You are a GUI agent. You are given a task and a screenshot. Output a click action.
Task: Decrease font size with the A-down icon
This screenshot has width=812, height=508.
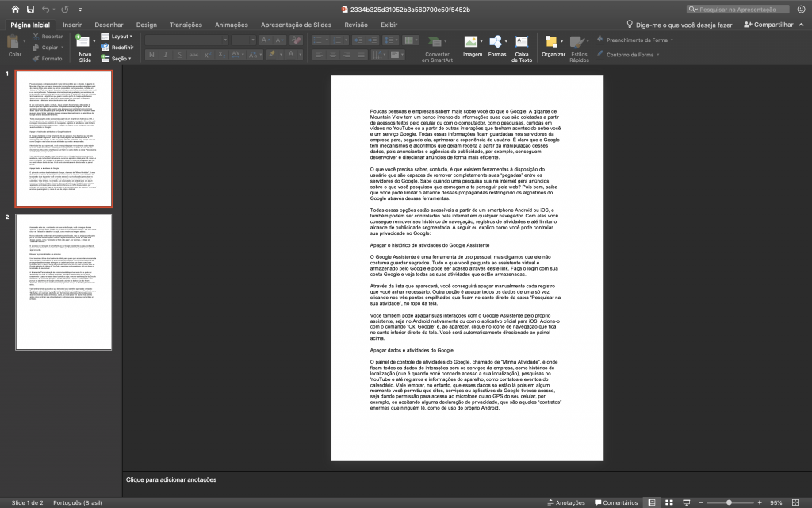pos(279,40)
